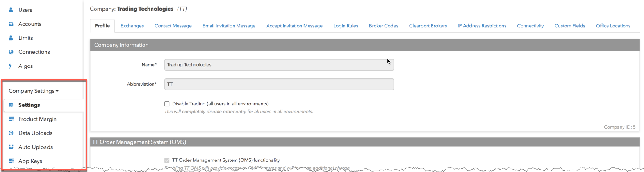Click the Data Uploads arrow icon
Viewport: 644px width, 172px height.
(11, 133)
